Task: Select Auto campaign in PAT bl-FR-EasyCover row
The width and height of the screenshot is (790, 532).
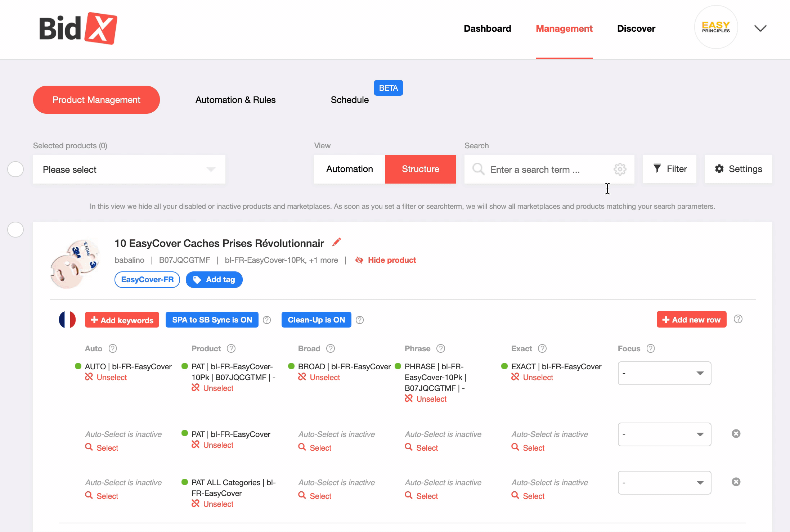Action: point(102,448)
